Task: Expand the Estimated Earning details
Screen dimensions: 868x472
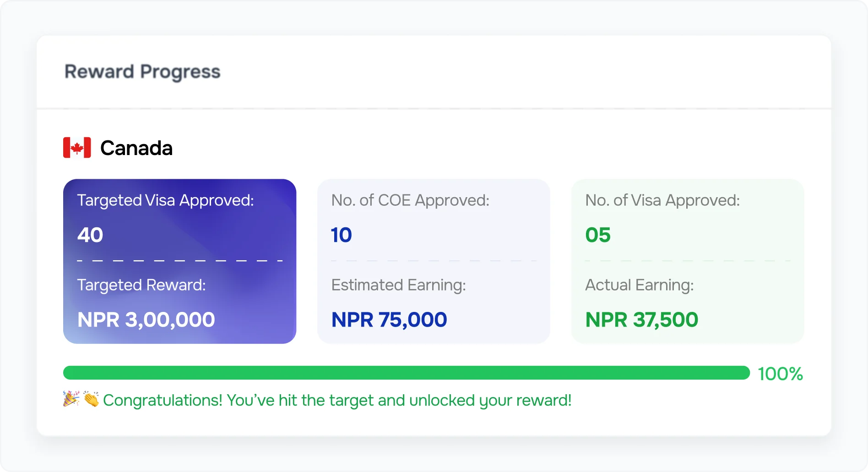Action: click(398, 284)
